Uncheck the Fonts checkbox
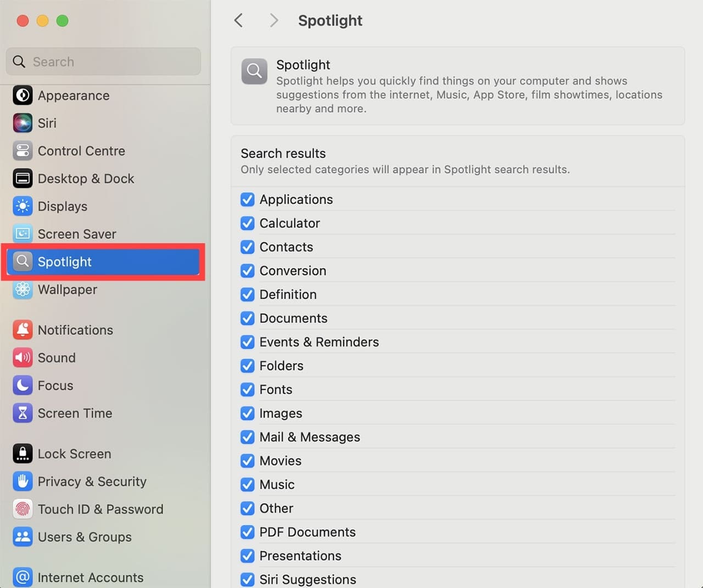 tap(248, 390)
